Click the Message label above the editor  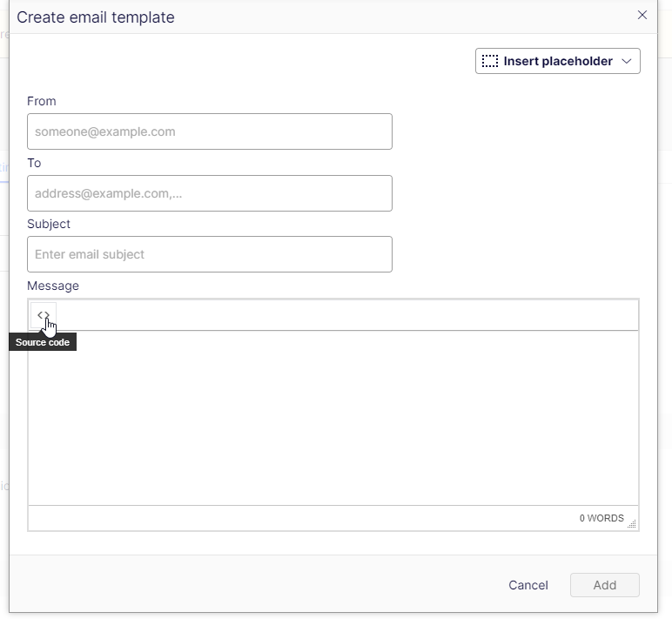tap(53, 286)
